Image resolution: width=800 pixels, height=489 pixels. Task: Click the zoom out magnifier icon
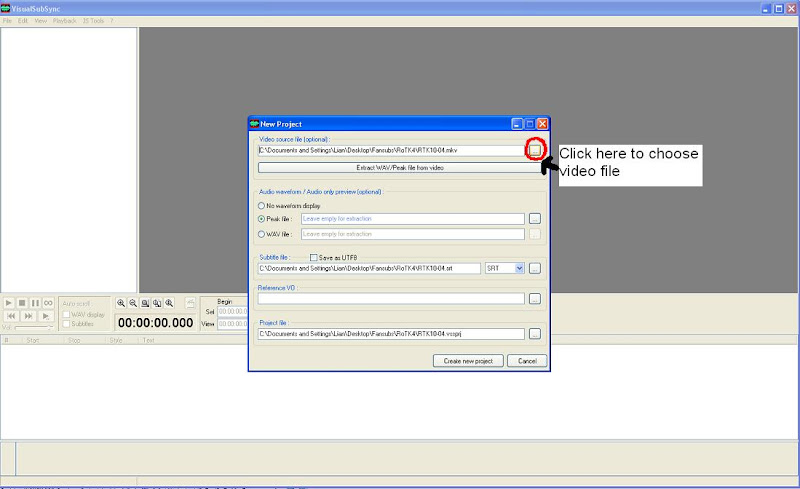click(x=133, y=303)
